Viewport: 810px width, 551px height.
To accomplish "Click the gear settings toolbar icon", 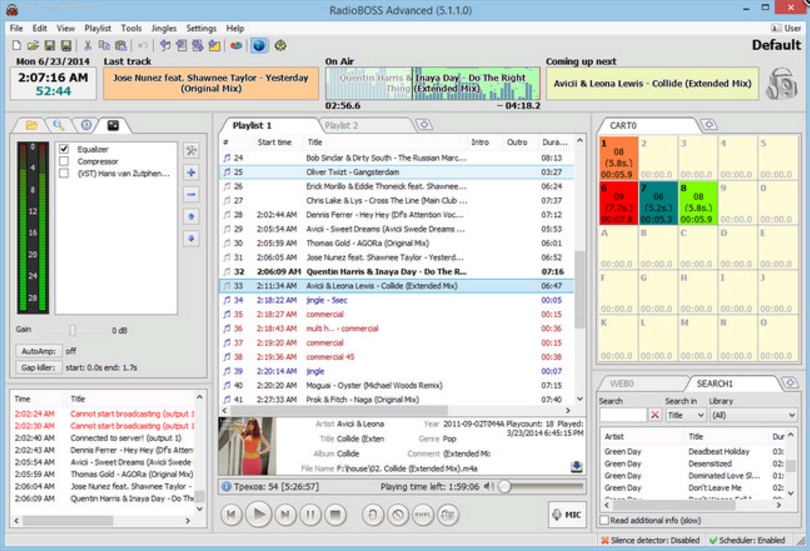I will [281, 45].
